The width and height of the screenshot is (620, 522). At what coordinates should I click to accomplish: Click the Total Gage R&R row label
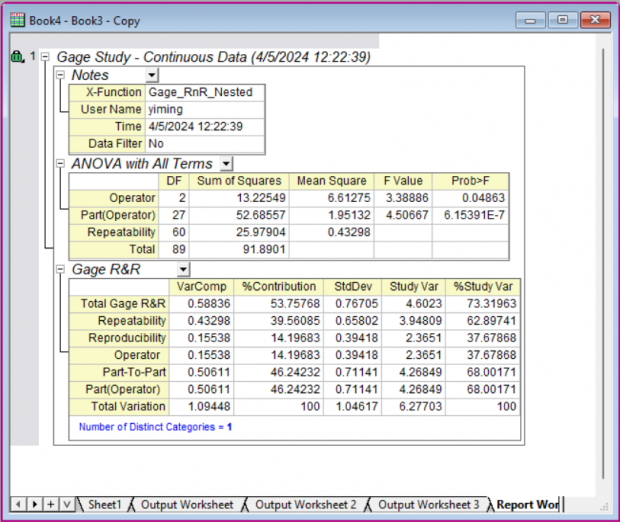point(119,304)
